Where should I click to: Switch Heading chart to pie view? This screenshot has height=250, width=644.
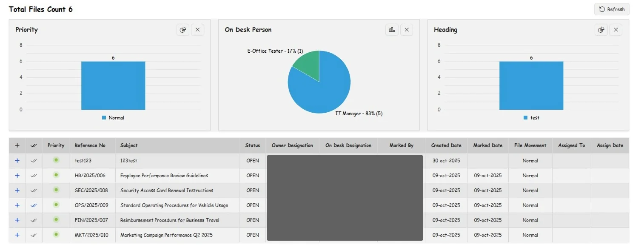[601, 30]
